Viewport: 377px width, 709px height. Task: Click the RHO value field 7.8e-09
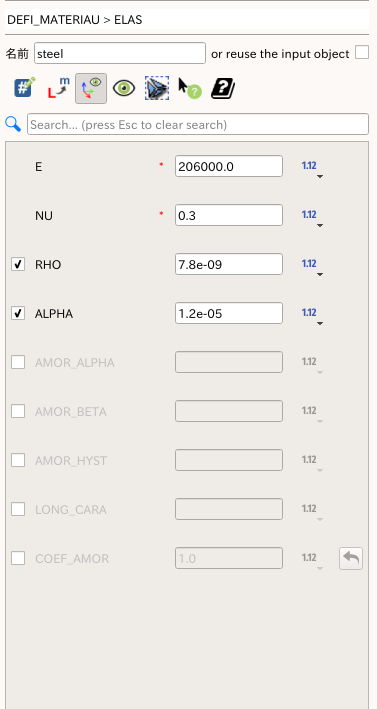tap(229, 264)
